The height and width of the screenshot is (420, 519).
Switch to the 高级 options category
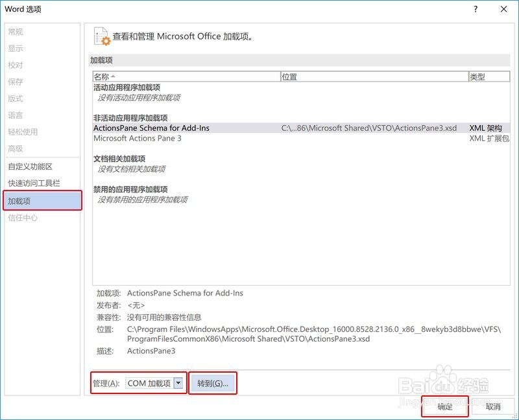tap(16, 148)
